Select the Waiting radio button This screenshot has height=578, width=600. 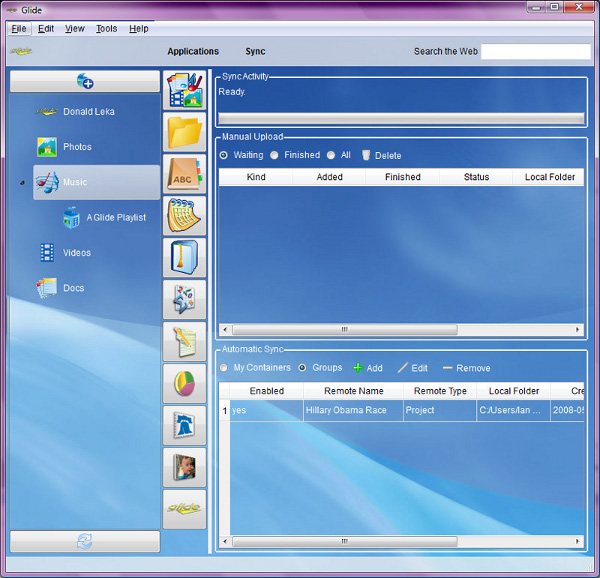[x=224, y=155]
